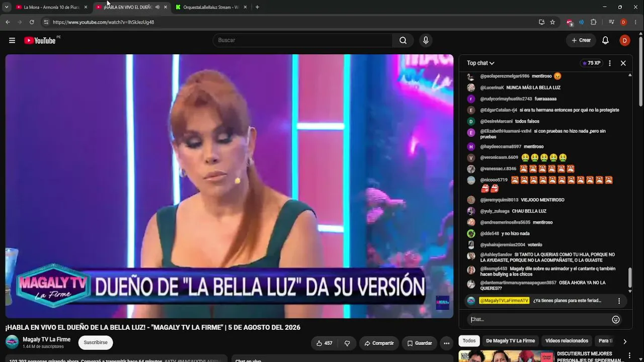Show more filter chips with the arrow

pyautogui.click(x=625, y=341)
